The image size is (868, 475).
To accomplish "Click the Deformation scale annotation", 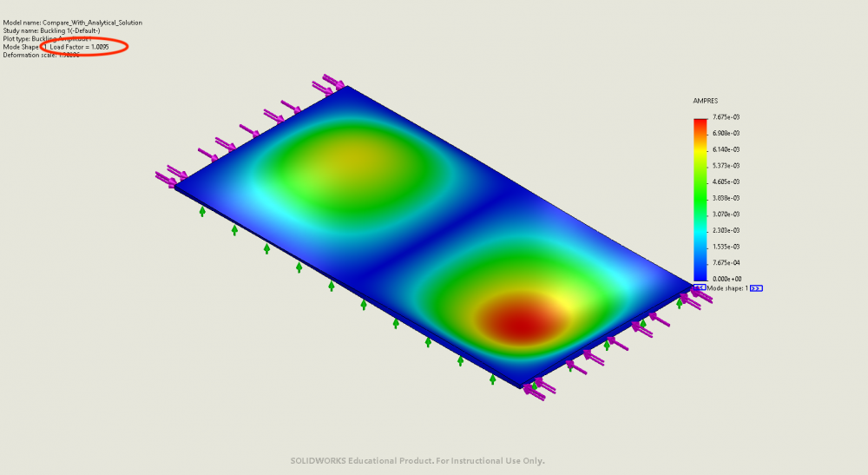I will point(41,55).
